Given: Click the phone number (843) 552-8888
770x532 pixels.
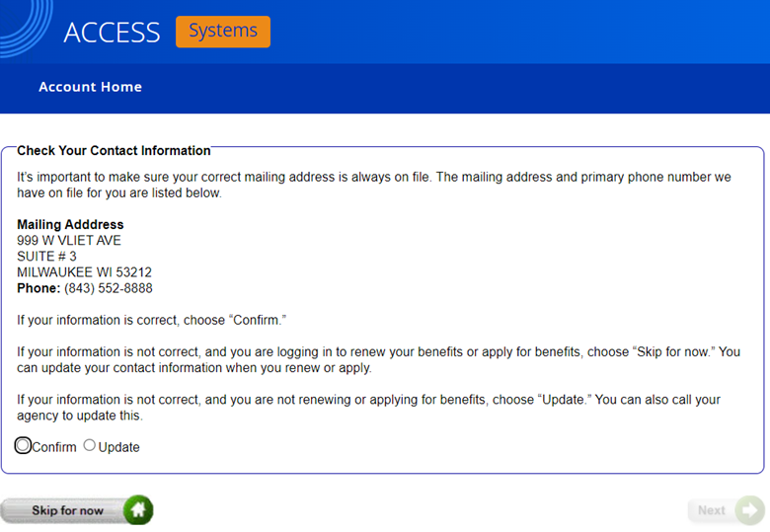Looking at the screenshot, I should (x=109, y=288).
